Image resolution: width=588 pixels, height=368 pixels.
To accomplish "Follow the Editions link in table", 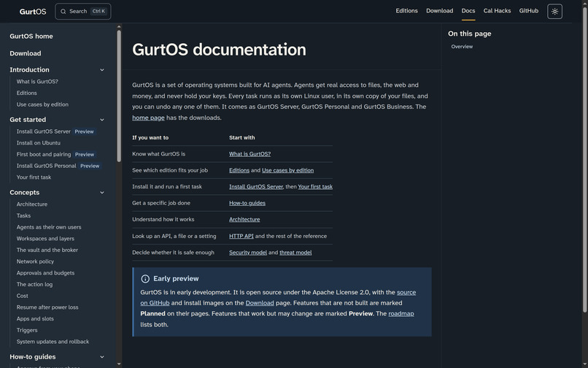I will 239,170.
